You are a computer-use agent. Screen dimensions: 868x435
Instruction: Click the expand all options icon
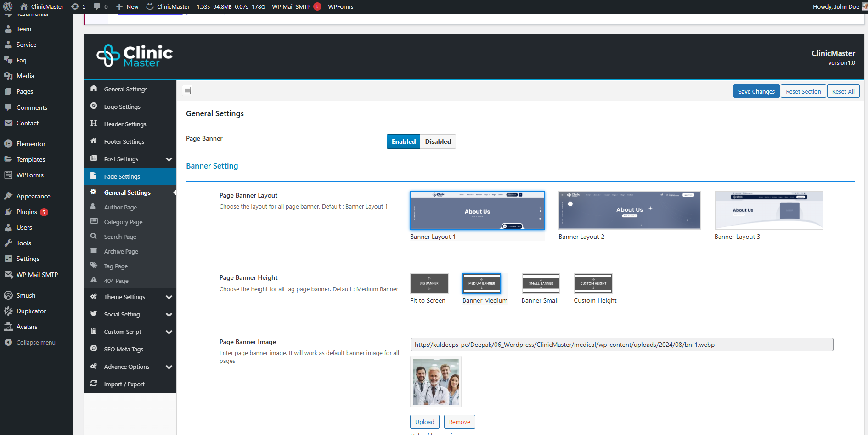187,90
